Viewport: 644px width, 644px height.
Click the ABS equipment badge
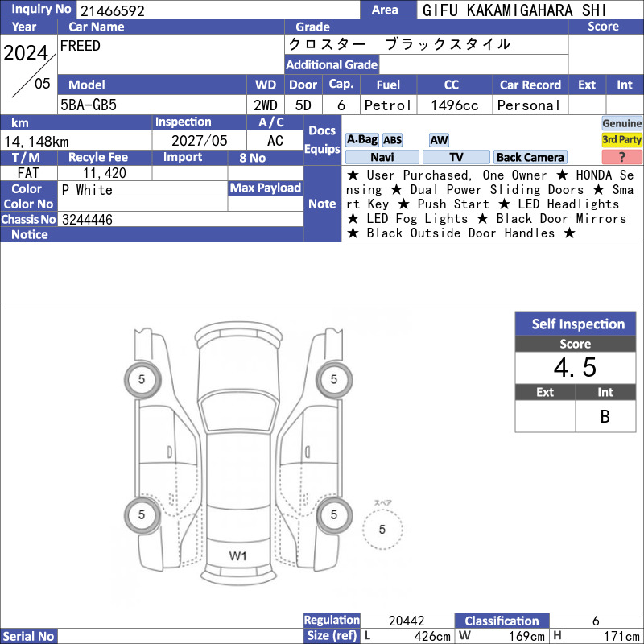point(392,140)
